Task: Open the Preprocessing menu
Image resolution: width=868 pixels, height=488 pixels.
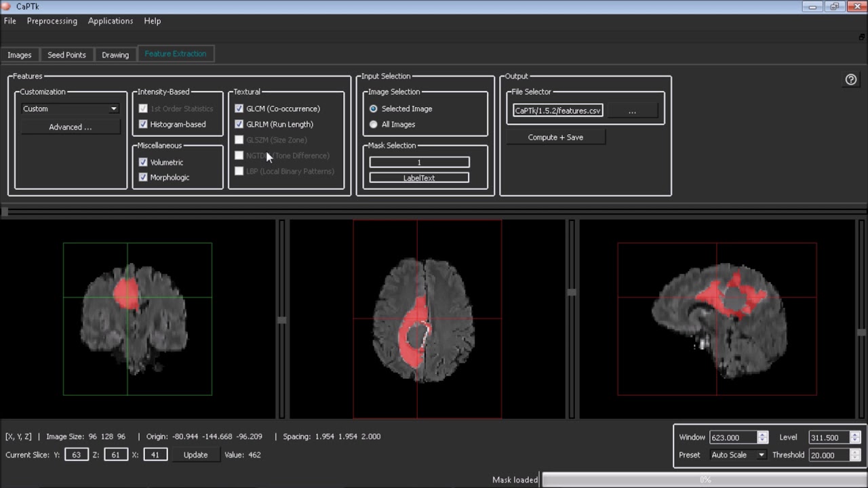Action: click(52, 21)
